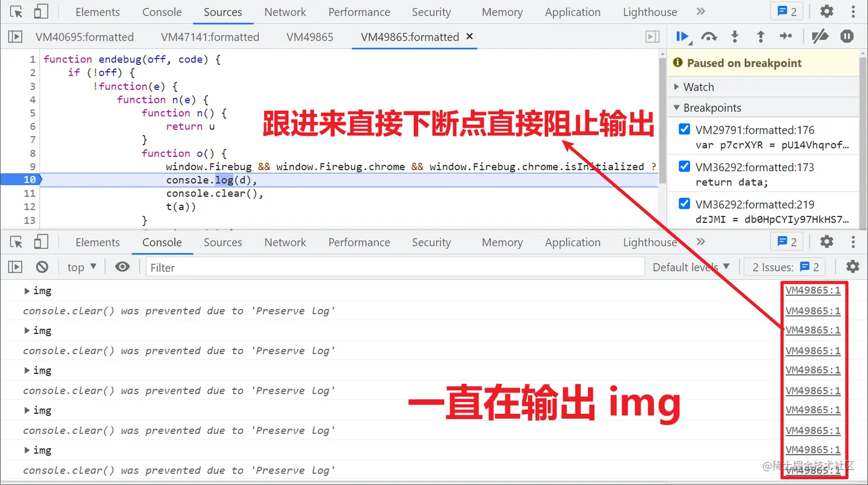The height and width of the screenshot is (485, 868).
Task: Jump to breakpoint code 'return data;'
Action: 731,182
